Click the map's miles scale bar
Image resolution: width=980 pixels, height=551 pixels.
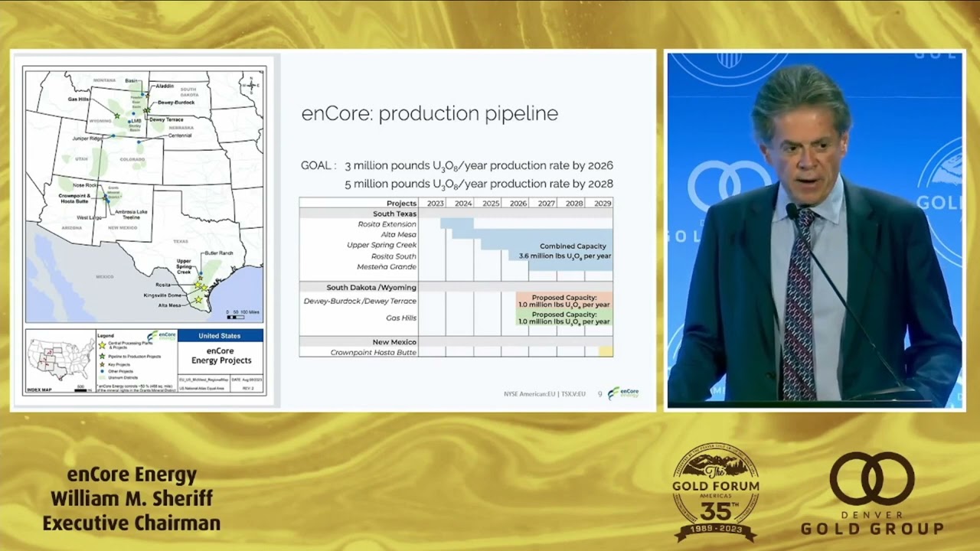point(242,314)
